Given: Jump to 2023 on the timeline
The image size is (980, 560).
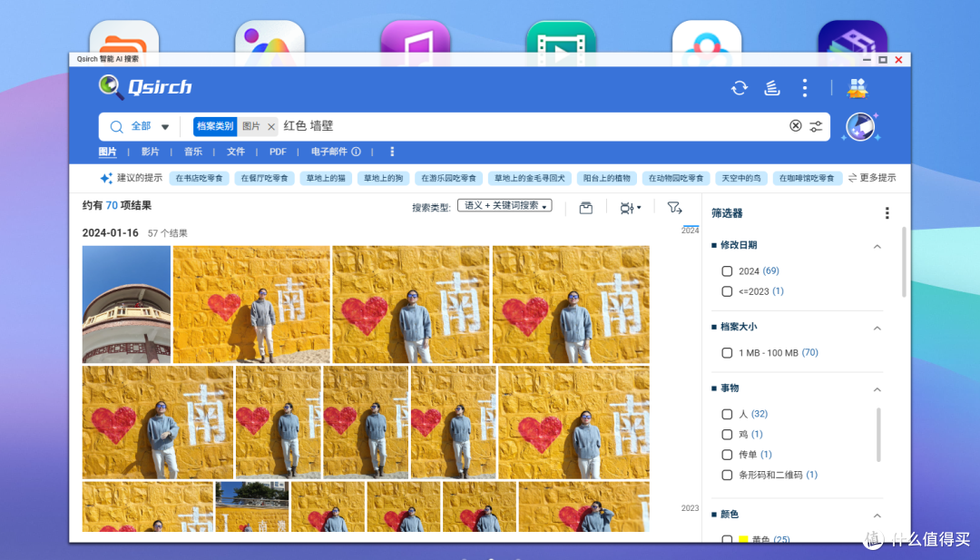Looking at the screenshot, I should click(690, 508).
